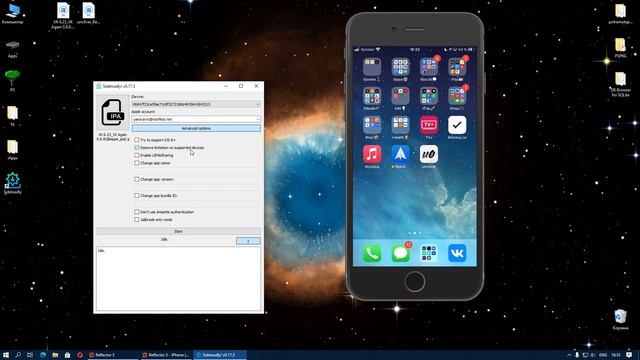This screenshot has width=640, height=360.
Task: Switch to Reflector 3 taskbar window
Action: click(112, 355)
